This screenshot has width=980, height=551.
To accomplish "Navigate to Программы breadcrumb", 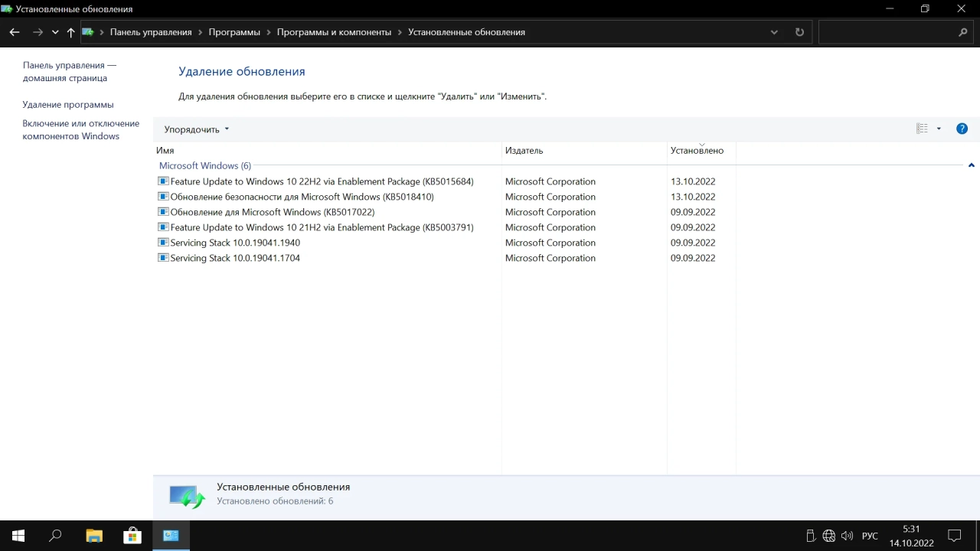I will (234, 32).
